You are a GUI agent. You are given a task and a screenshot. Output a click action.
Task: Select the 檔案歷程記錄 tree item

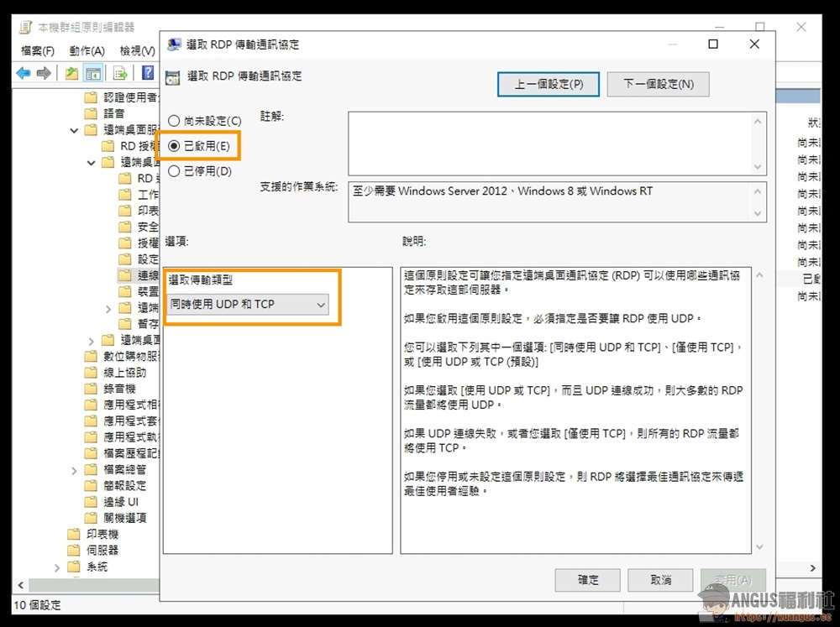click(131, 453)
